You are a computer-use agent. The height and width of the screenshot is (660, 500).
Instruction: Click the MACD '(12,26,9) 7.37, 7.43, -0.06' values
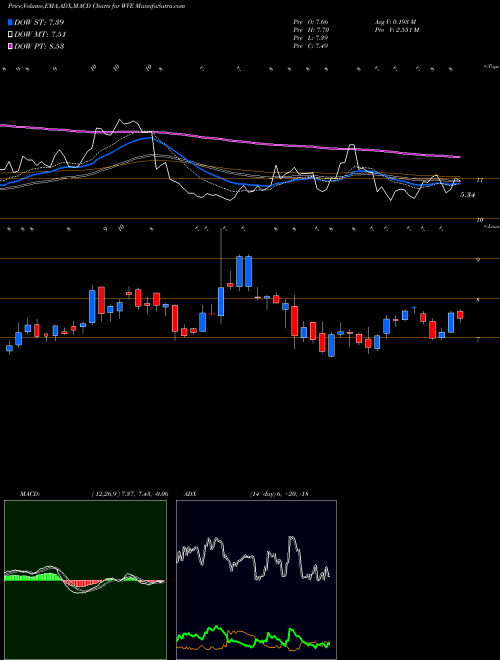pos(129,494)
